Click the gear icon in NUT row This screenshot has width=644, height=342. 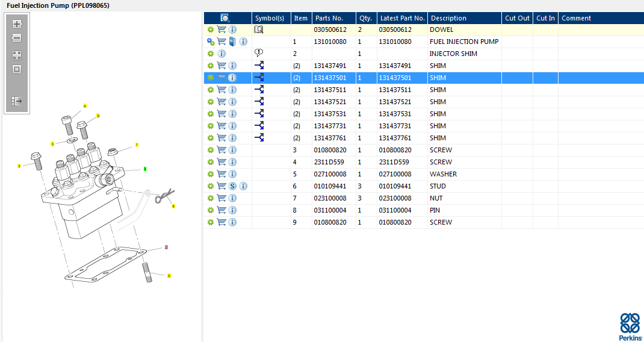(211, 198)
